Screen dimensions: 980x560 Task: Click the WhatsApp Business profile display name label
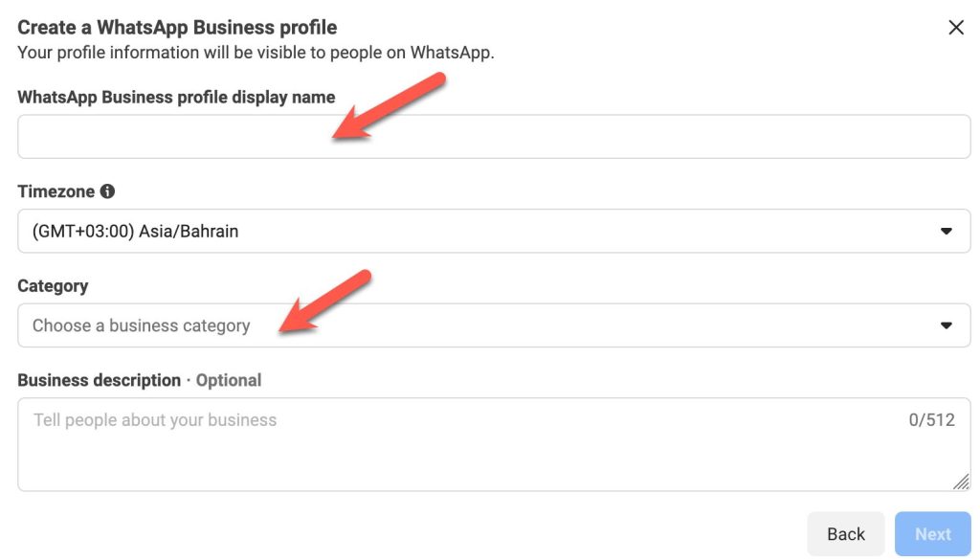(176, 97)
